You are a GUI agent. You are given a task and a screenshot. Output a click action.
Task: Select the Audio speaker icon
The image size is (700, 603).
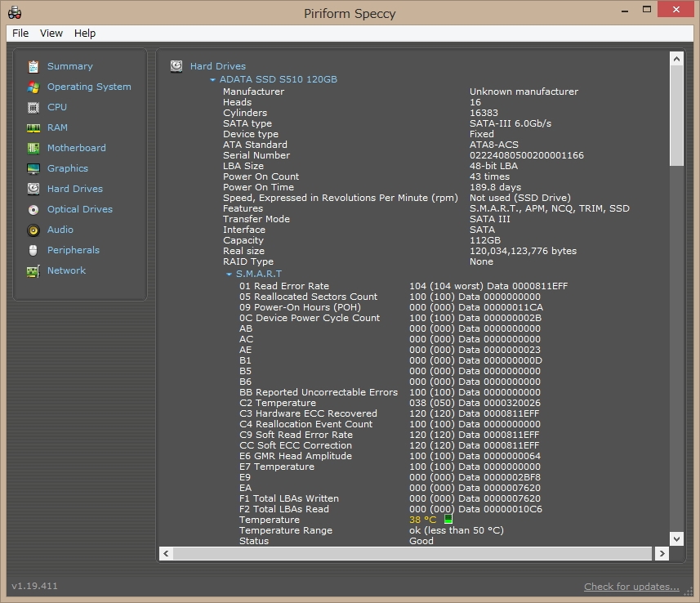coord(33,230)
